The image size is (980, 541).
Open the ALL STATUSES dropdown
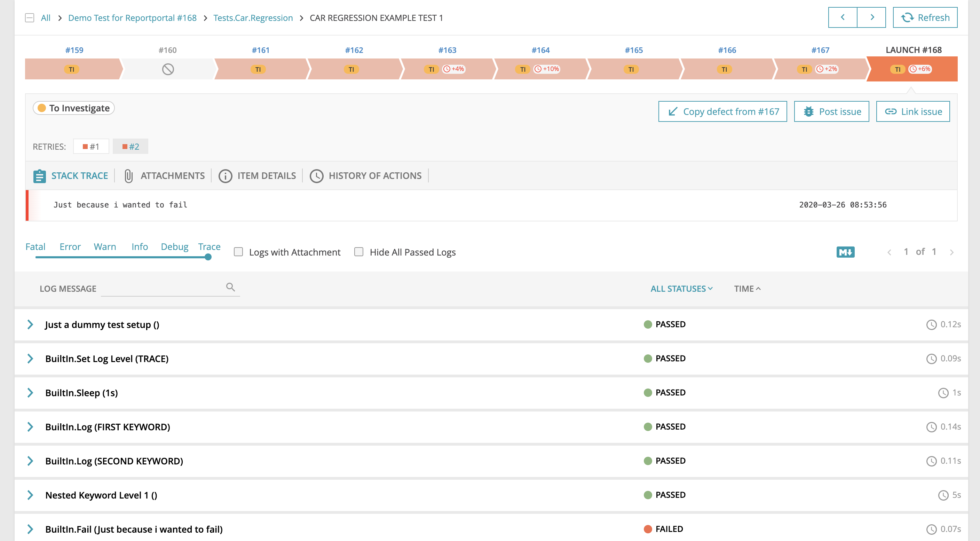(681, 288)
